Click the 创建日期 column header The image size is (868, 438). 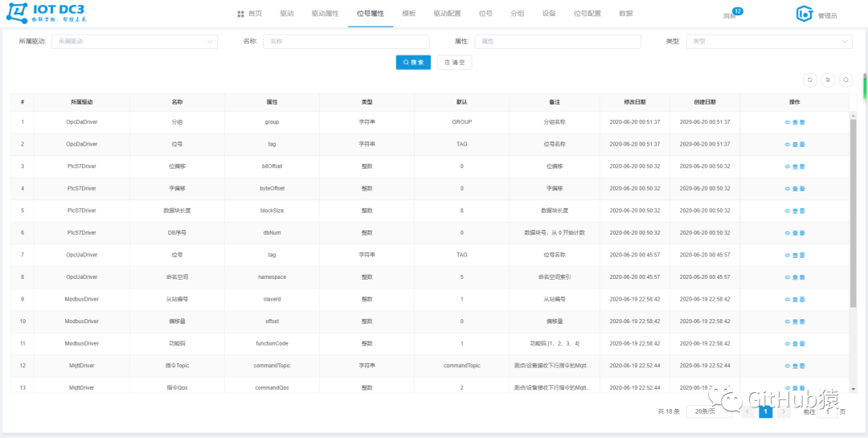[705, 102]
